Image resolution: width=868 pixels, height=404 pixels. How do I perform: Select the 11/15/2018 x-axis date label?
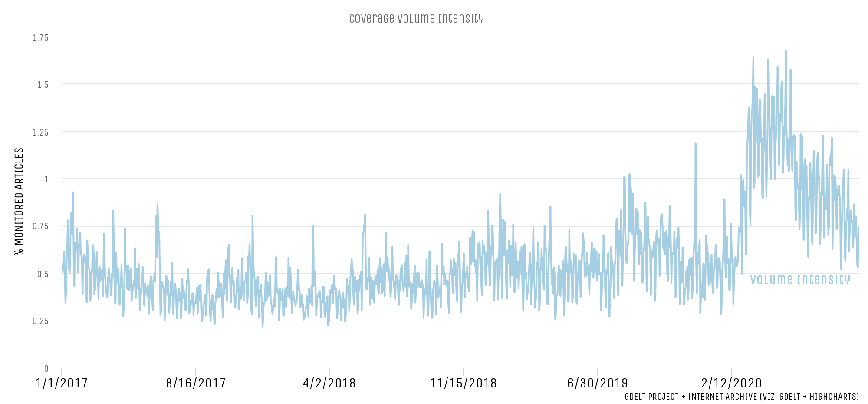(463, 383)
